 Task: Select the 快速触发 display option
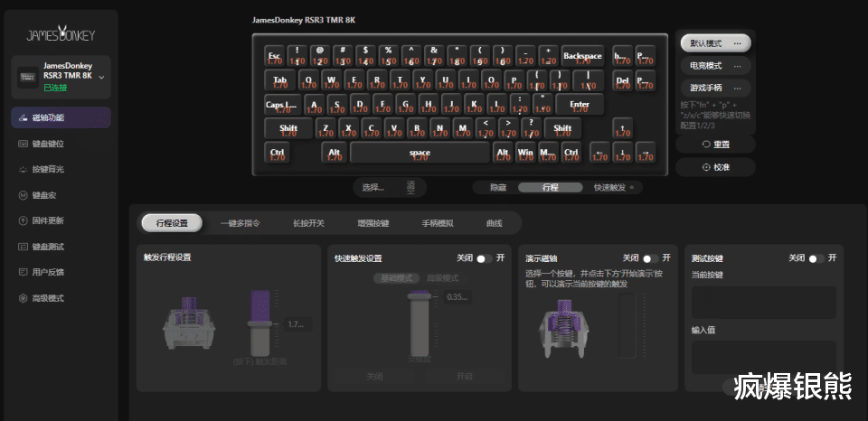click(x=610, y=188)
